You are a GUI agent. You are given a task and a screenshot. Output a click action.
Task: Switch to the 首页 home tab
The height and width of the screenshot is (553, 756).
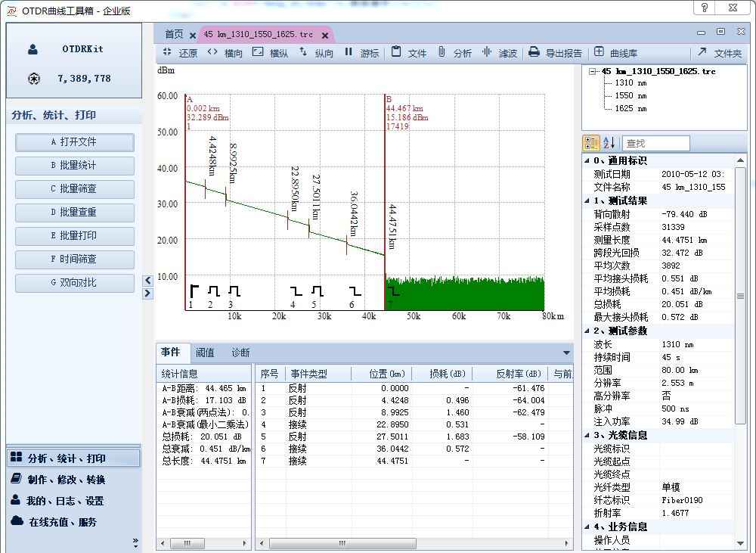point(174,34)
